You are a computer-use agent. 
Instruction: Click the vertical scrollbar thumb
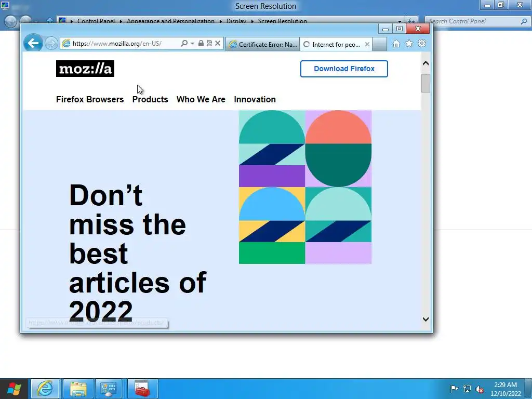click(x=426, y=84)
